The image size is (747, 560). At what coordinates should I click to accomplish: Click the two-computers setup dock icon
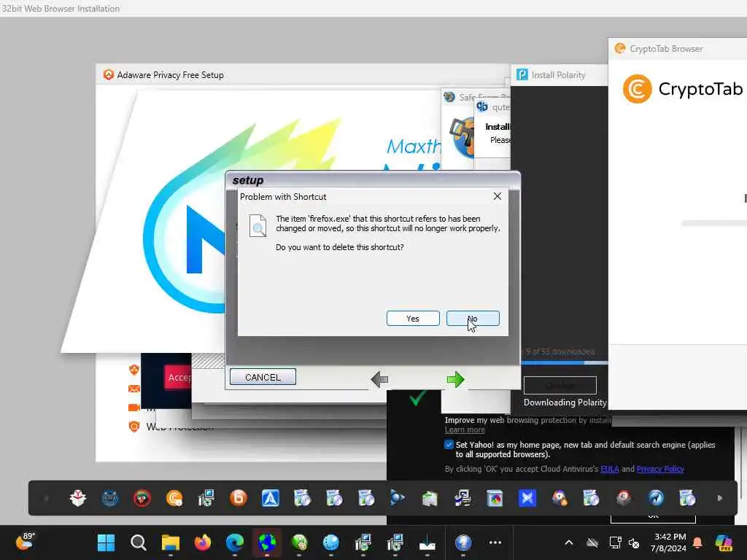pyautogui.click(x=462, y=498)
